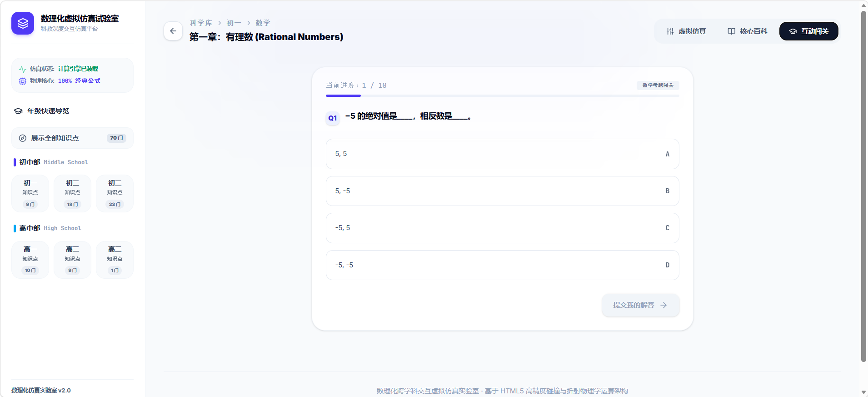The image size is (868, 397).
Task: Click the CPU chip icon beside 物理核心
Action: [22, 81]
